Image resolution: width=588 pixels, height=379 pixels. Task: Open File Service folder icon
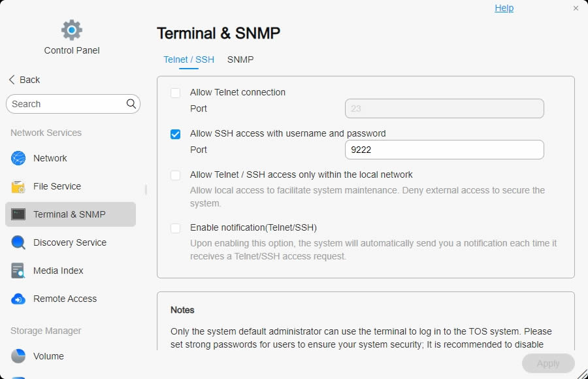pos(18,186)
